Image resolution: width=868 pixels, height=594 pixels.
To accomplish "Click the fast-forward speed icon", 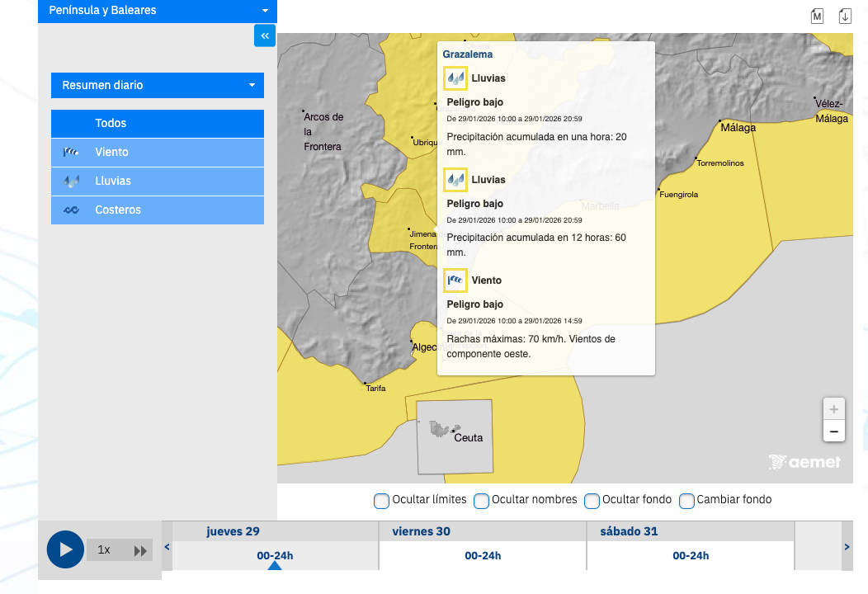I will point(140,550).
